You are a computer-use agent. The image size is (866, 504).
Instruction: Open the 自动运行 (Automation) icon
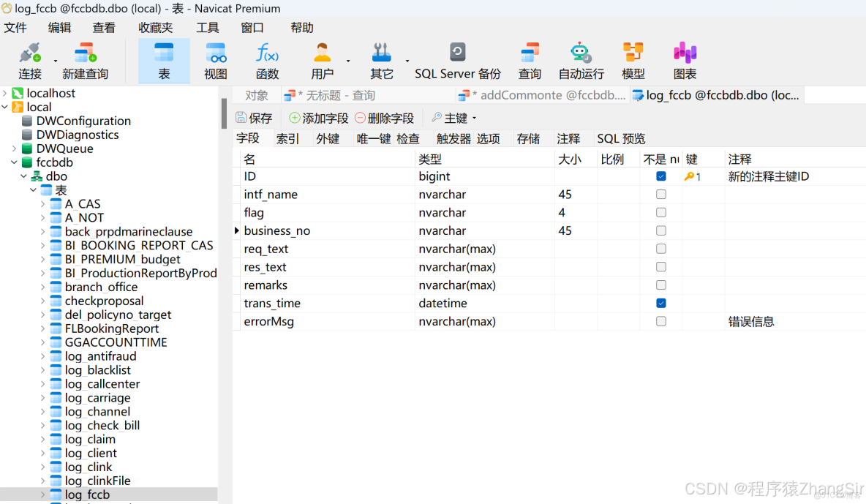pyautogui.click(x=580, y=60)
